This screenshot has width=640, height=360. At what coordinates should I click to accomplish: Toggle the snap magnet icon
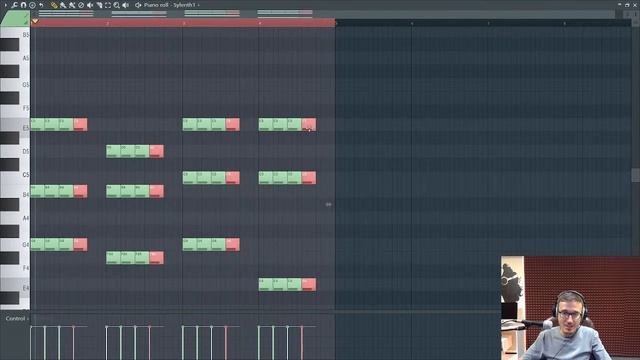(x=23, y=5)
